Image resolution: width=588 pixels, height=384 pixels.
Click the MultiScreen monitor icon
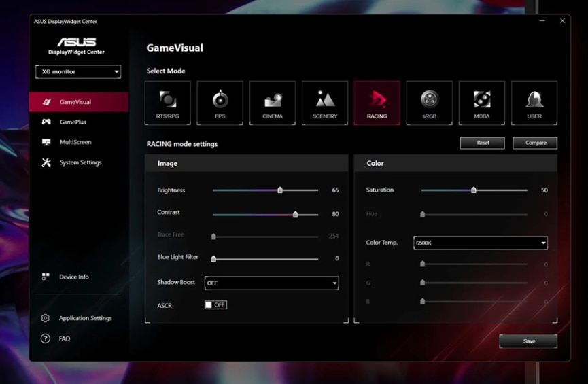pyautogui.click(x=46, y=142)
